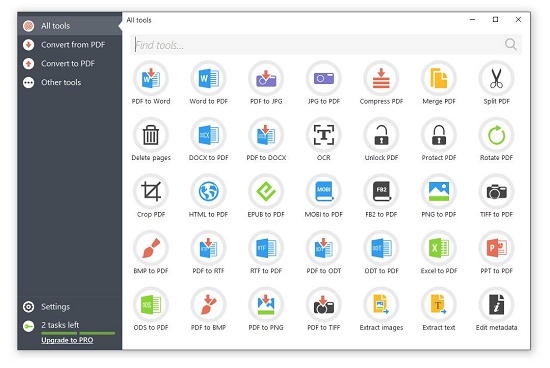
Task: Maximize the All tools window
Action: (x=495, y=19)
